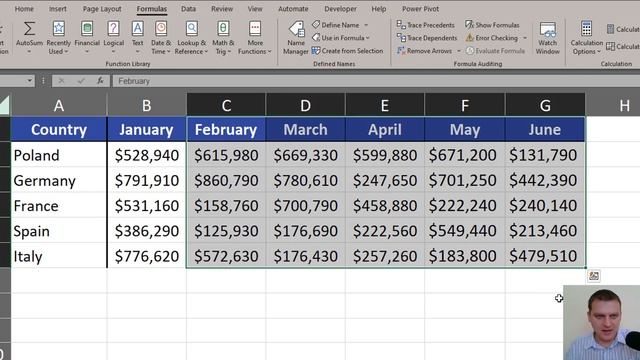The image size is (640, 360).
Task: Click Error Checking
Action: coord(492,38)
